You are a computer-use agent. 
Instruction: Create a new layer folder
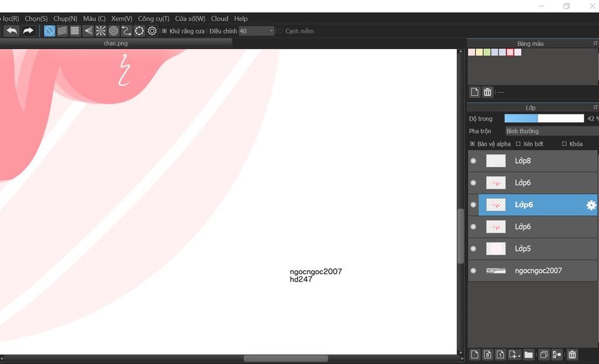click(529, 355)
